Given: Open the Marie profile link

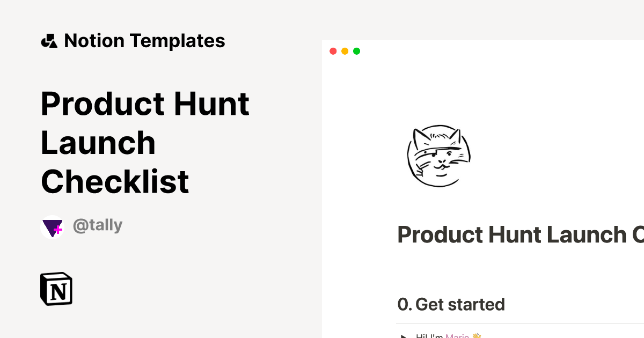Looking at the screenshot, I should tap(457, 336).
